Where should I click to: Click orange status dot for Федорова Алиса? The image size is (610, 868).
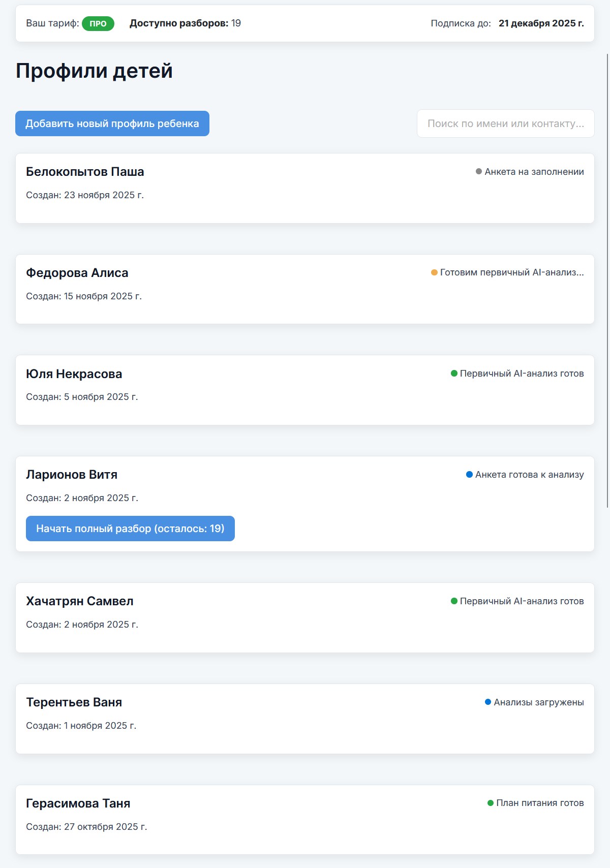click(434, 272)
